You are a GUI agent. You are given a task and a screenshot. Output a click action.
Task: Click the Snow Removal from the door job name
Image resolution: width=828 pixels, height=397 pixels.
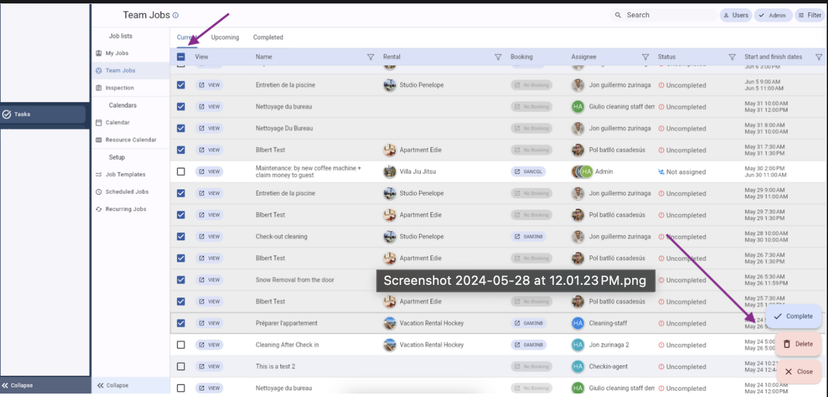[295, 280]
